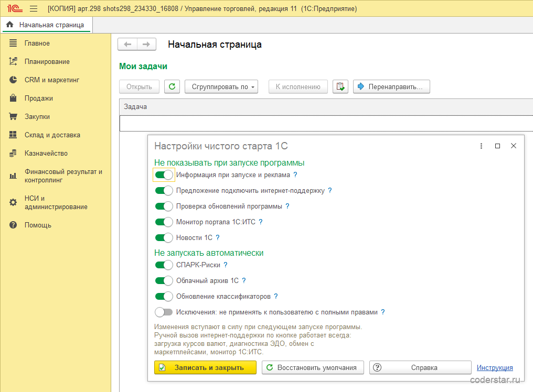This screenshot has width=533, height=392.
Task: Click the Открыть task button
Action: tap(140, 86)
